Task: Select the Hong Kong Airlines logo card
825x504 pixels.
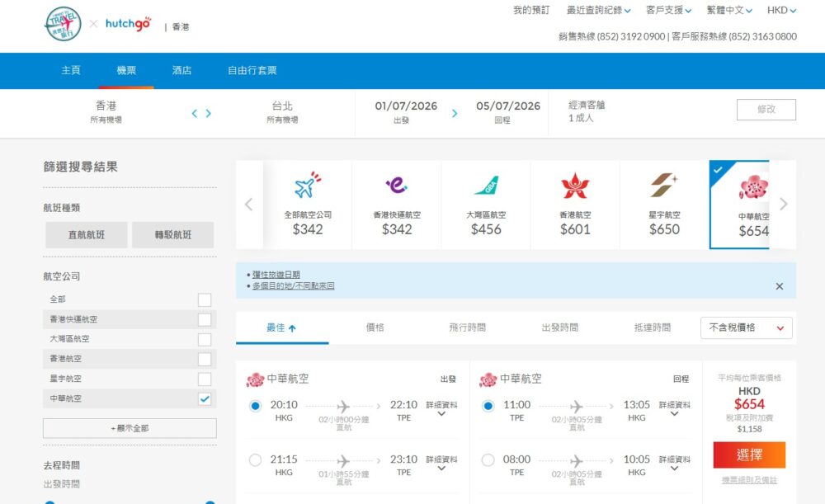Action: pos(575,204)
